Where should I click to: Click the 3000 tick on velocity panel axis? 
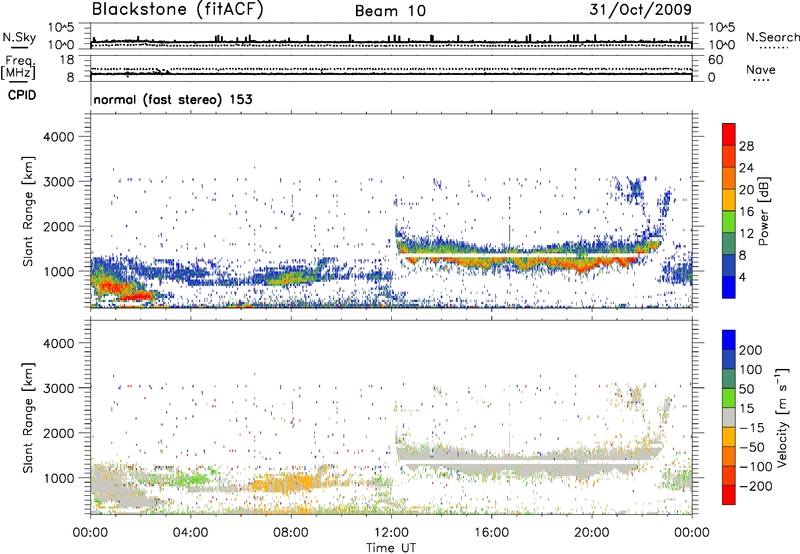point(58,388)
